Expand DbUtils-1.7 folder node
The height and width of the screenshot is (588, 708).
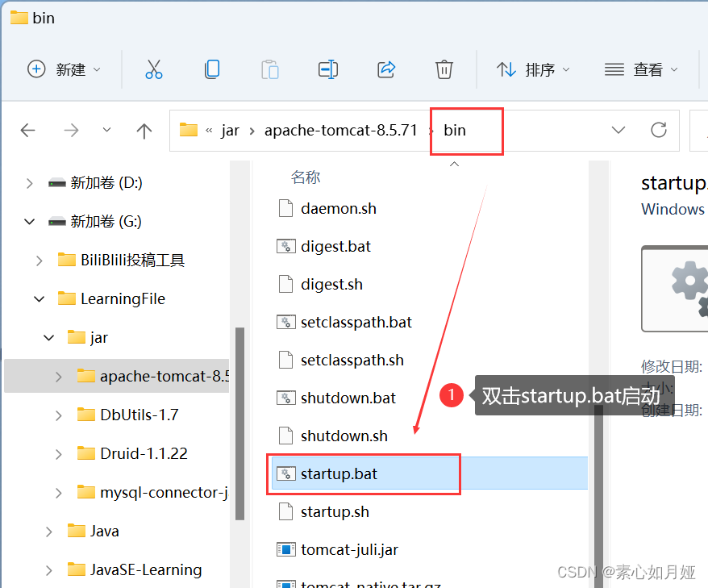click(59, 415)
